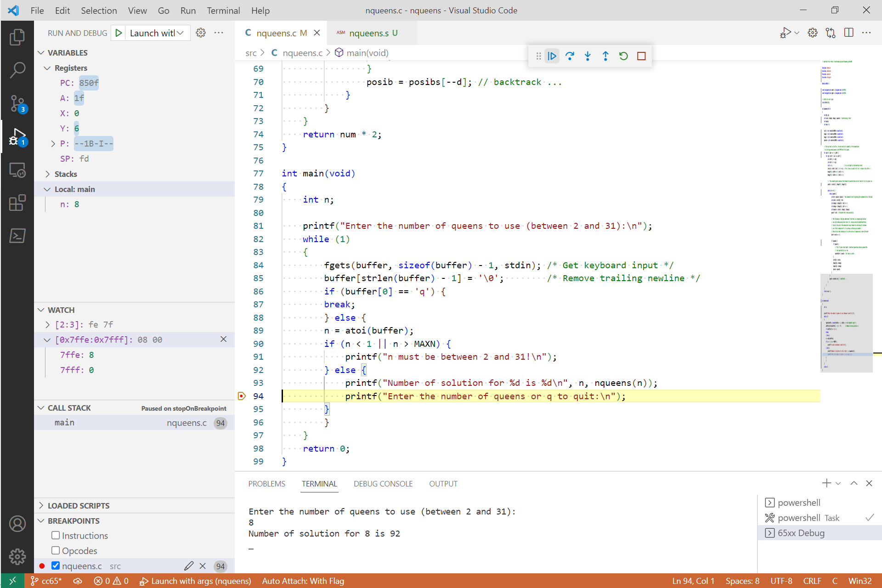Enable the Instructions breakpoint checkbox
This screenshot has height=588, width=882.
[56, 535]
